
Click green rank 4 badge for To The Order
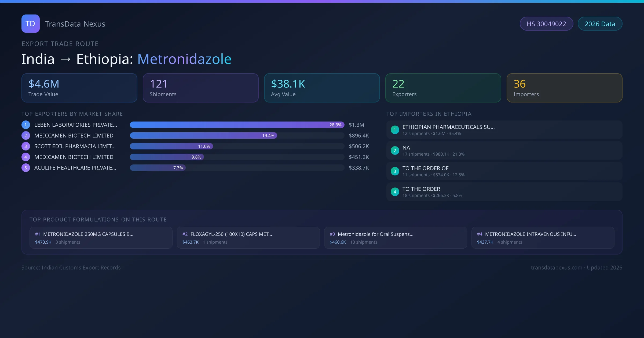(395, 192)
